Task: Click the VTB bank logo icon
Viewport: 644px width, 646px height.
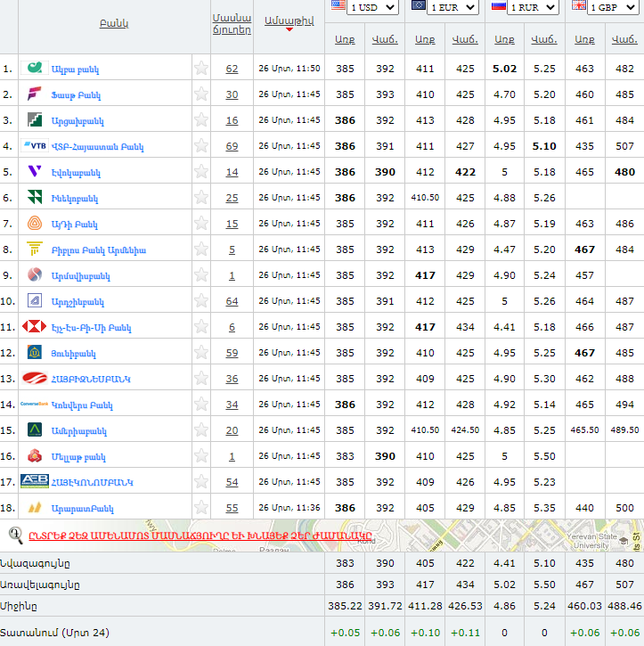Action: [x=35, y=146]
